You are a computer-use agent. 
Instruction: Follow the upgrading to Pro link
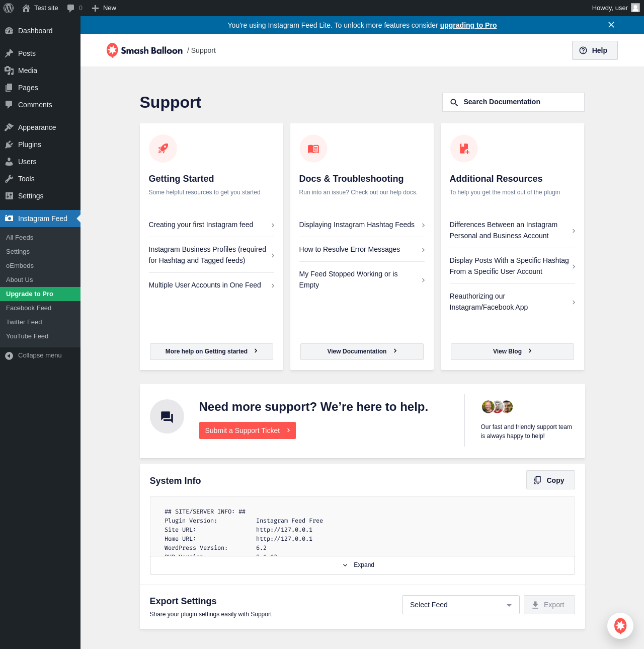pos(468,25)
